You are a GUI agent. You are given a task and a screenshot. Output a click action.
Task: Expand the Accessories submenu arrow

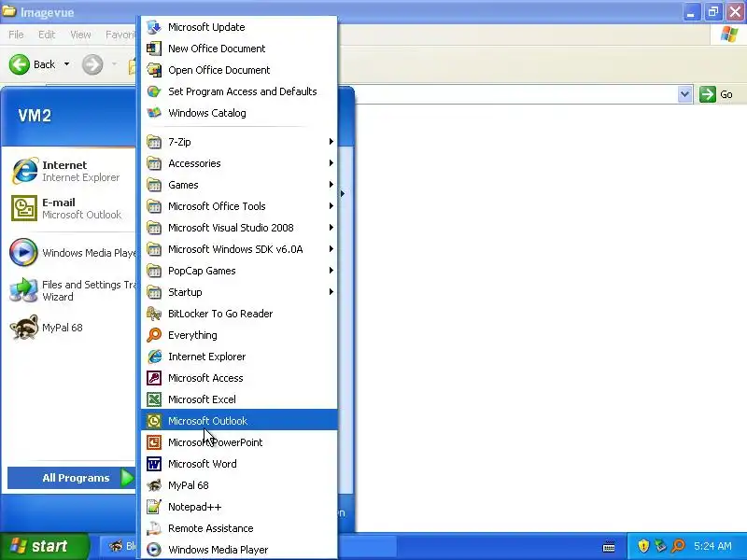coord(331,162)
